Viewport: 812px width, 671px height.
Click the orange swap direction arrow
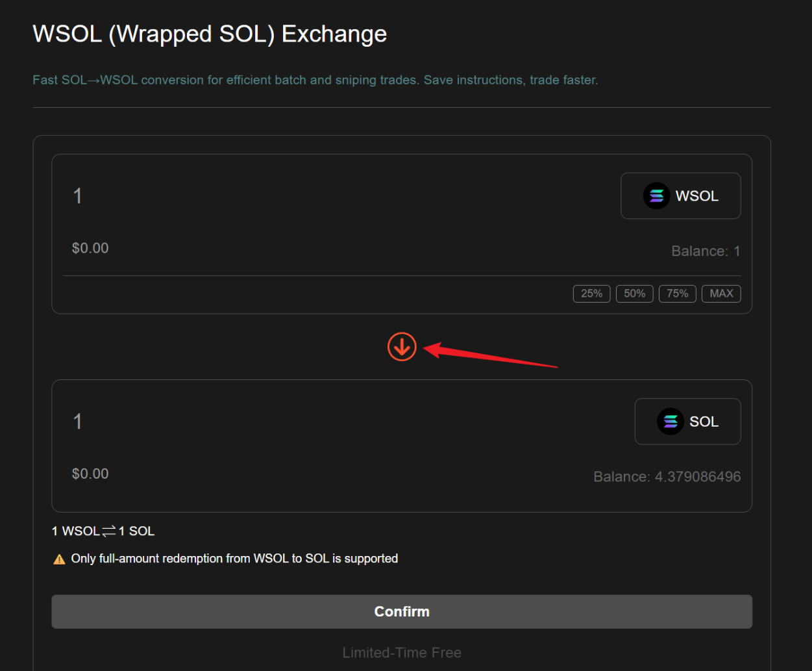coord(402,346)
